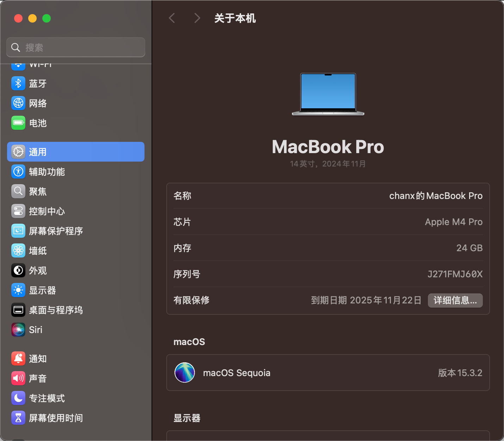Click the search field in sidebar
The image size is (504, 441).
click(x=76, y=47)
